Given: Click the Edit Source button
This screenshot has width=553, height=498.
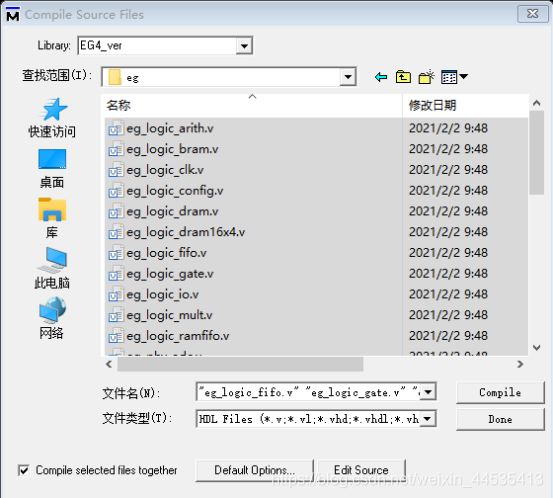Looking at the screenshot, I should (361, 470).
